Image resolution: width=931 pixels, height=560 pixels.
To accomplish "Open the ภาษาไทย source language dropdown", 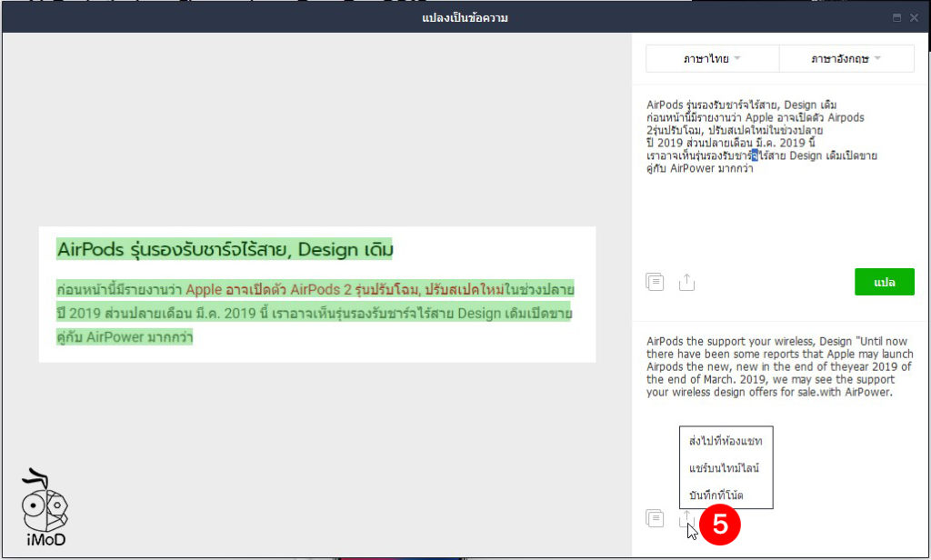I will tap(711, 58).
